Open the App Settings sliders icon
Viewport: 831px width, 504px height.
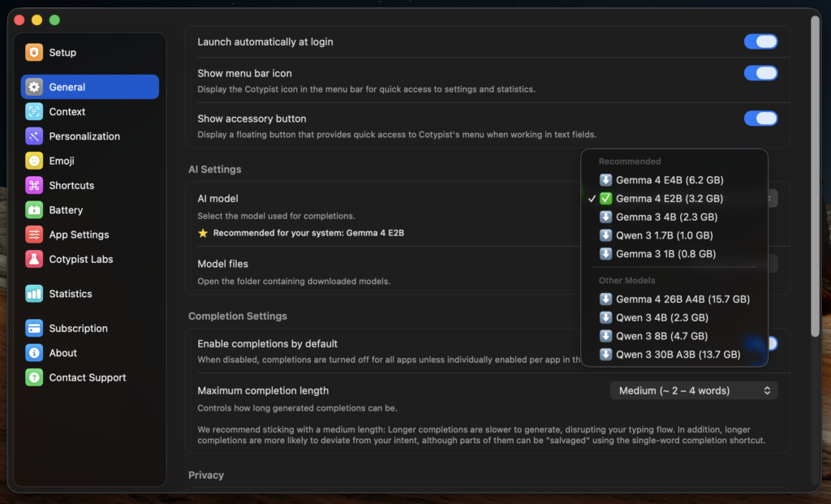pos(34,235)
